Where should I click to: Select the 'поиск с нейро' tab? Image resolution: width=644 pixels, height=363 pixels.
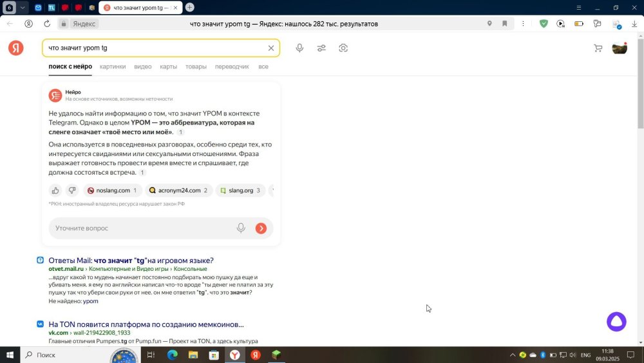(x=70, y=66)
